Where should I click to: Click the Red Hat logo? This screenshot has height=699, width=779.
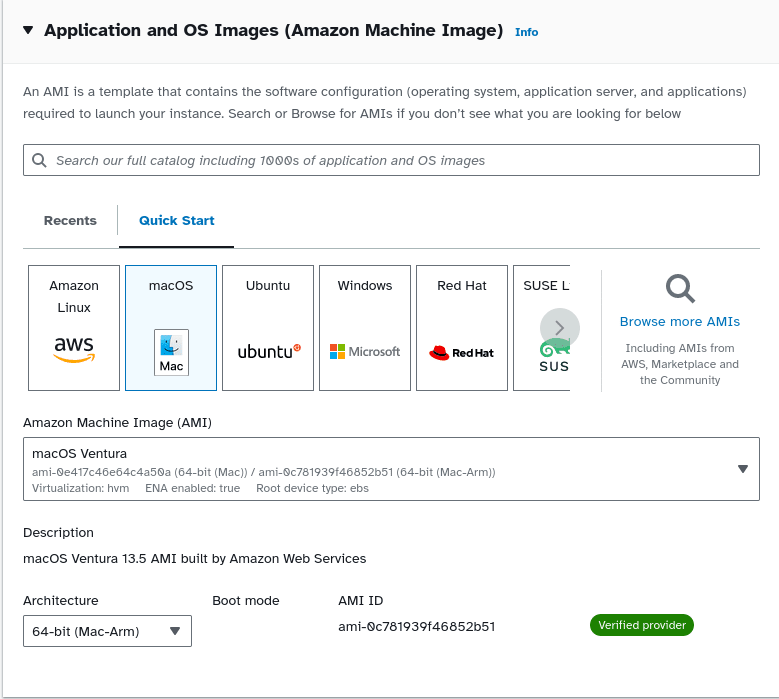coord(462,353)
